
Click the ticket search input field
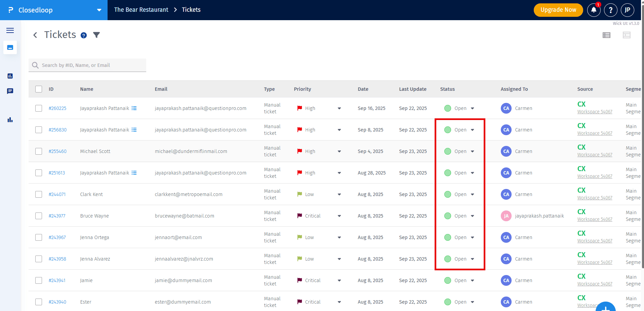click(91, 65)
